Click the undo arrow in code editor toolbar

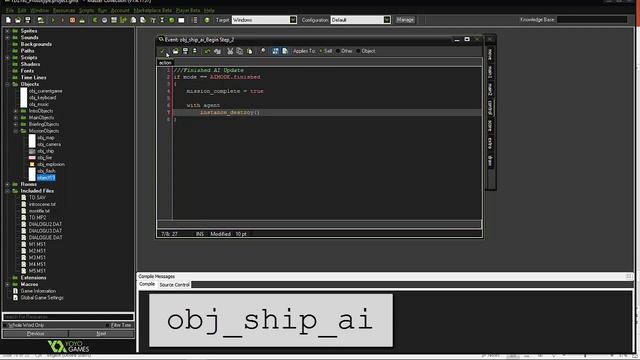click(207, 51)
